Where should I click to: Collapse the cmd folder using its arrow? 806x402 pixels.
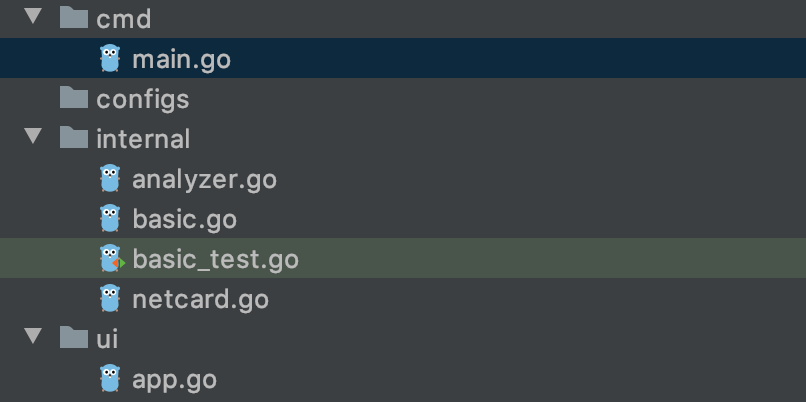coord(35,18)
